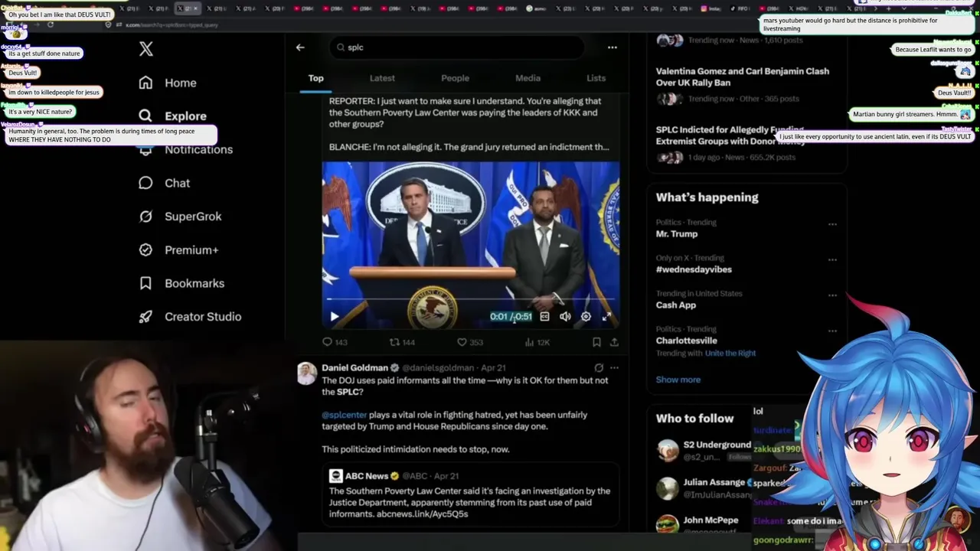Mute the video audio
Screen dimensions: 980x551
point(565,316)
